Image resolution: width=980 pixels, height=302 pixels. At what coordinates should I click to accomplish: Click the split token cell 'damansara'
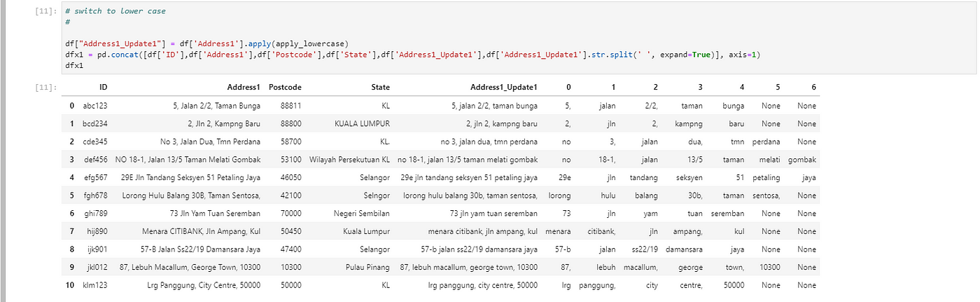click(684, 249)
